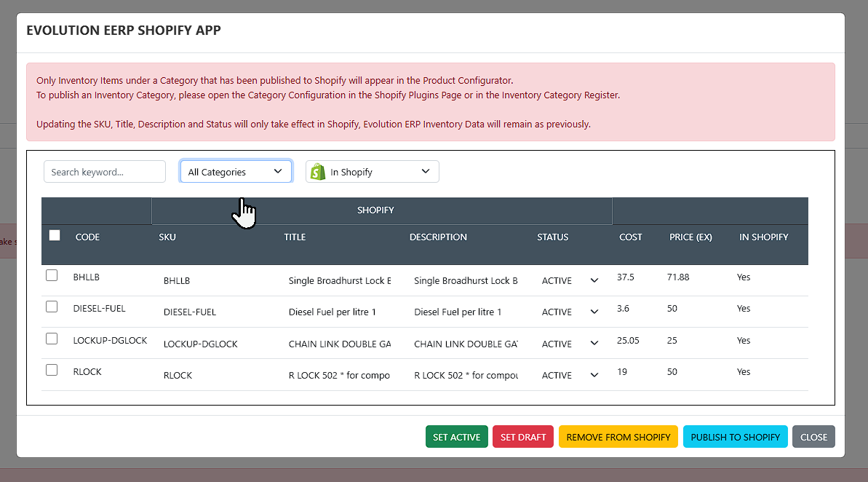Edit description of BHLLB row

[x=466, y=280]
